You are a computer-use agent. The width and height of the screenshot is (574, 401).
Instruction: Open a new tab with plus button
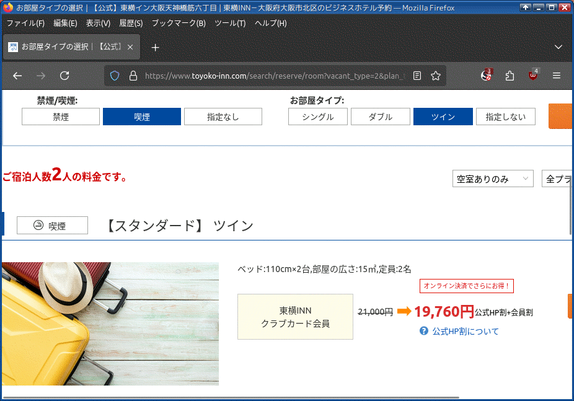(x=155, y=48)
